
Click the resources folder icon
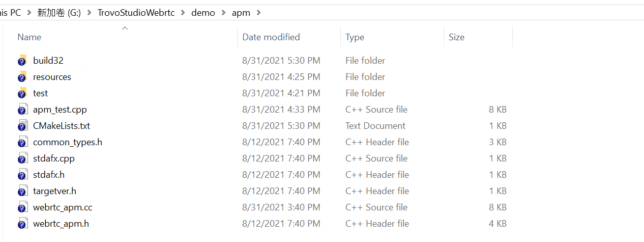pos(22,77)
